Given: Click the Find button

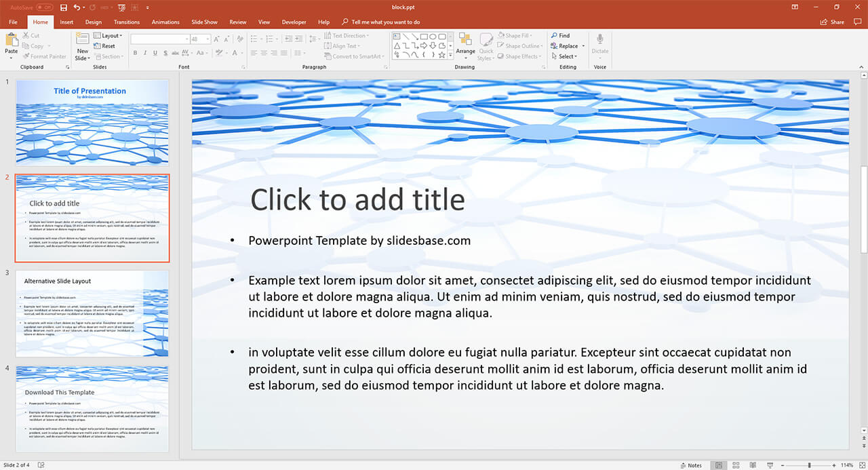Looking at the screenshot, I should coord(560,36).
